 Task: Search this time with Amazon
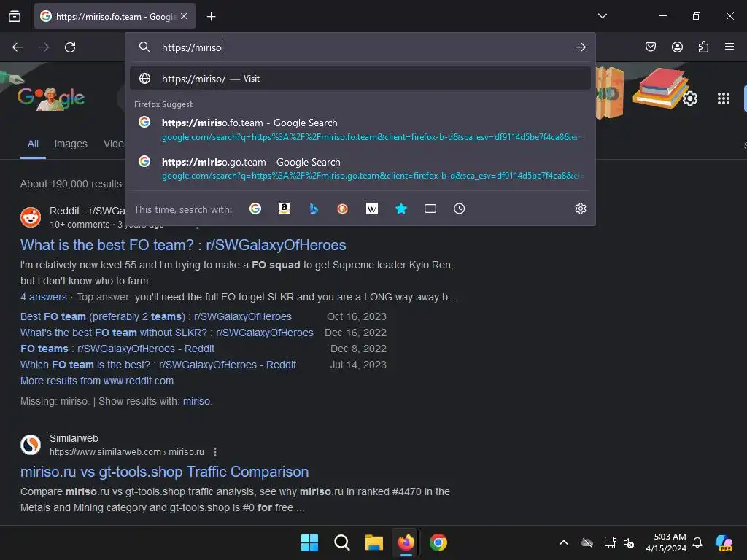[285, 209]
